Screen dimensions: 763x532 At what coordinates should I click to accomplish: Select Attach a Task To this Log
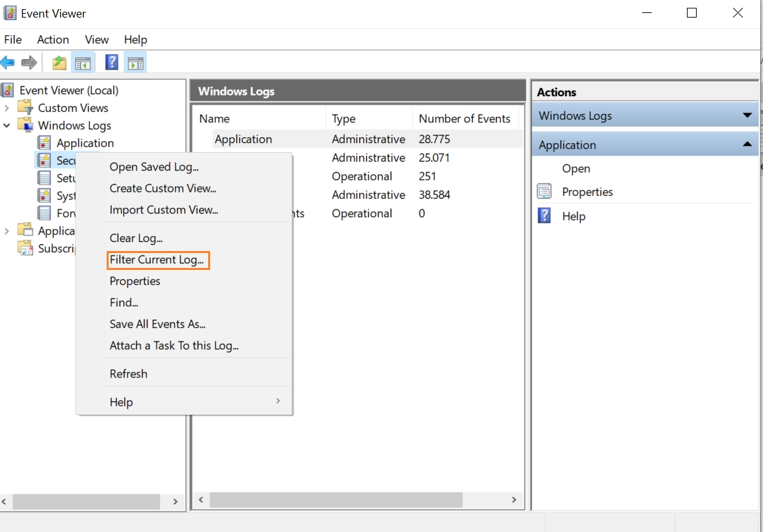174,345
